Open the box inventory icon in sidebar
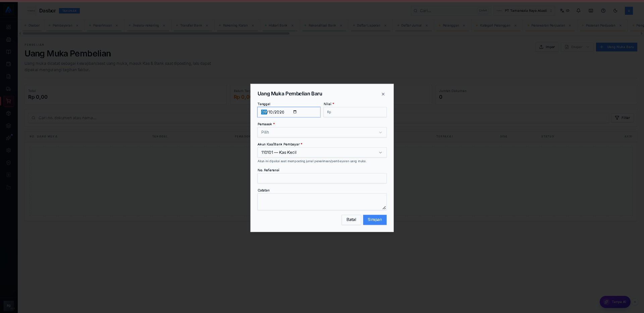This screenshot has width=644, height=313. (x=9, y=113)
